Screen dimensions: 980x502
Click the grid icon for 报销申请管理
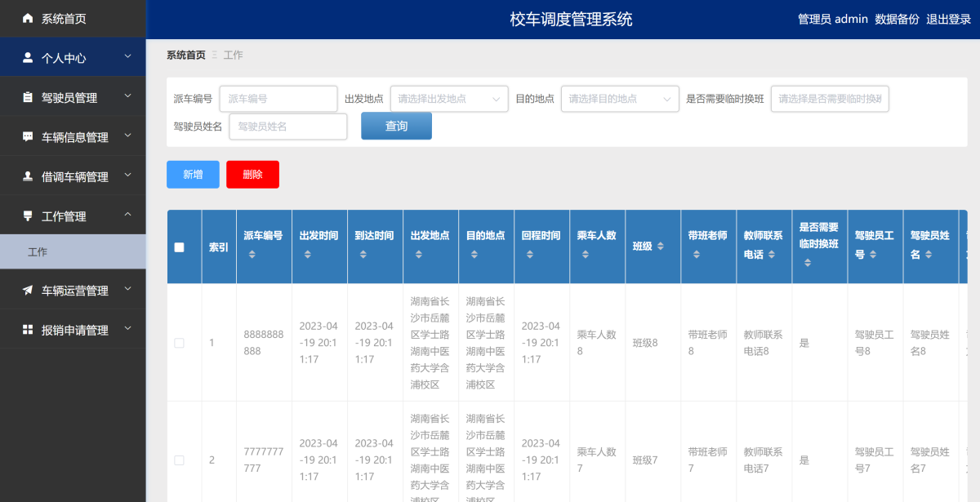[x=28, y=330]
